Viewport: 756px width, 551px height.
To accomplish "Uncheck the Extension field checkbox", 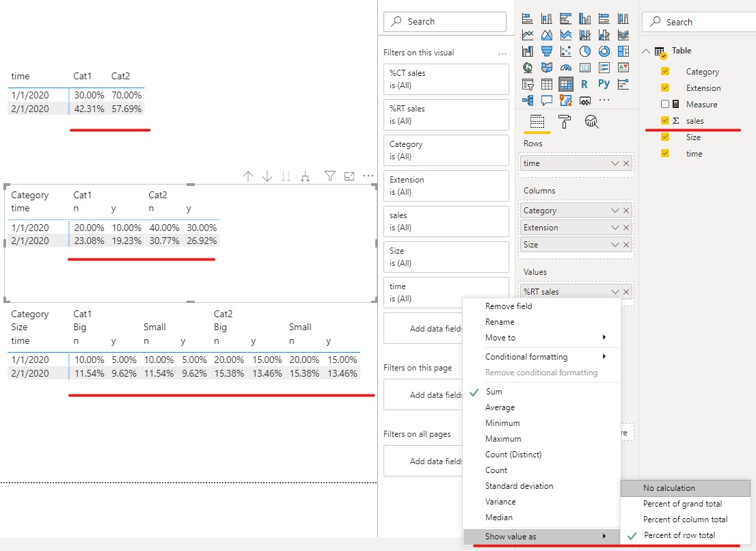I will [x=665, y=88].
